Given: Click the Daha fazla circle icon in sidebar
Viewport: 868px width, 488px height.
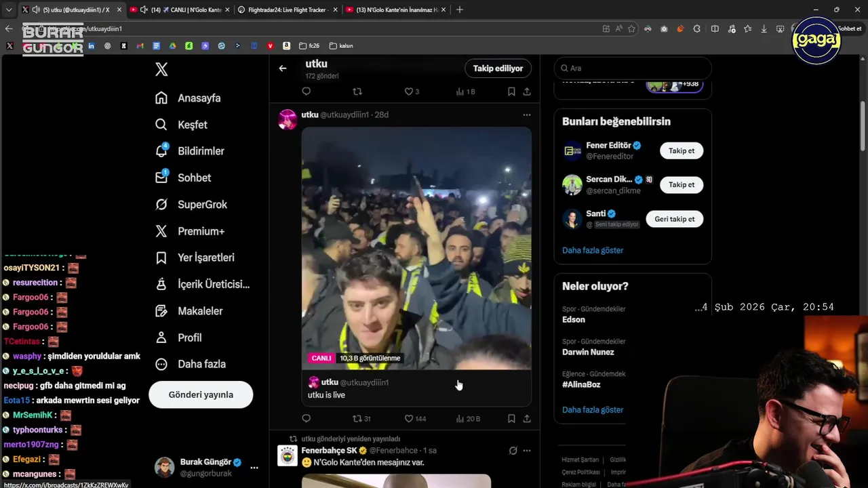Looking at the screenshot, I should [x=161, y=364].
